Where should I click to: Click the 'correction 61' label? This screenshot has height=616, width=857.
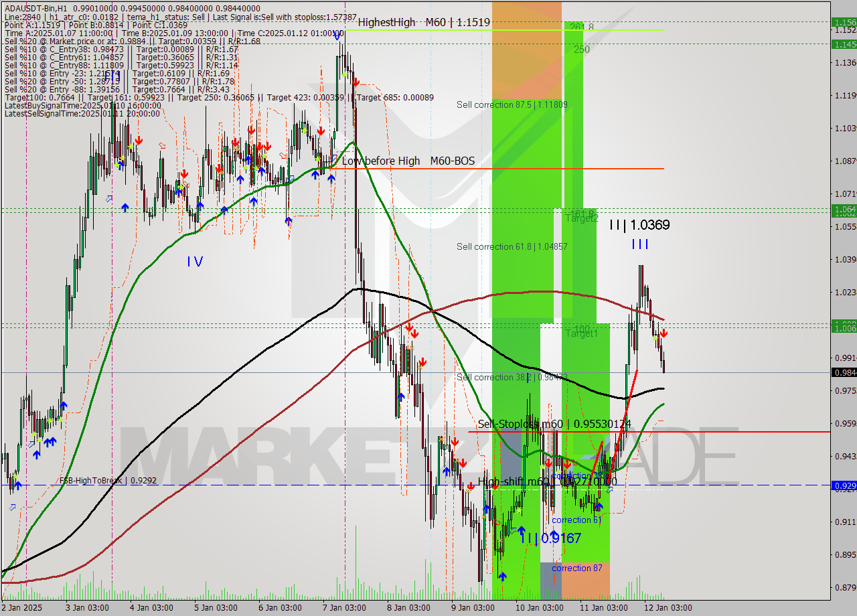(x=576, y=520)
